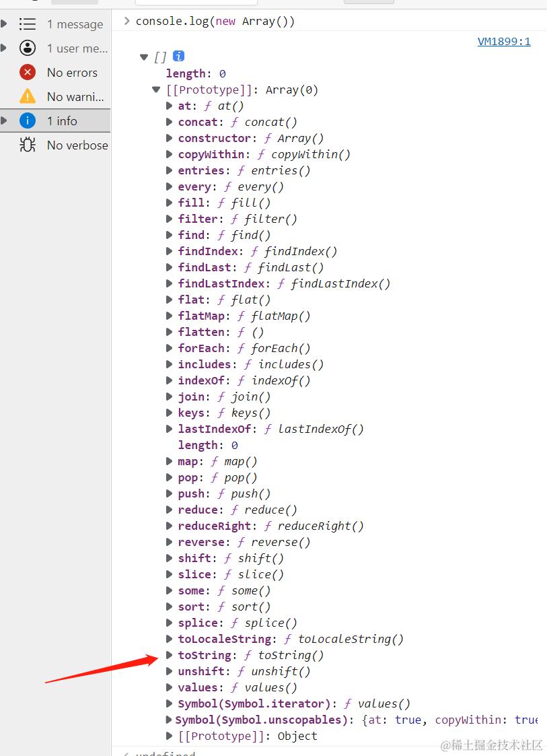Click the yellow warning triangle icon
The width and height of the screenshot is (547, 756).
coord(27,96)
